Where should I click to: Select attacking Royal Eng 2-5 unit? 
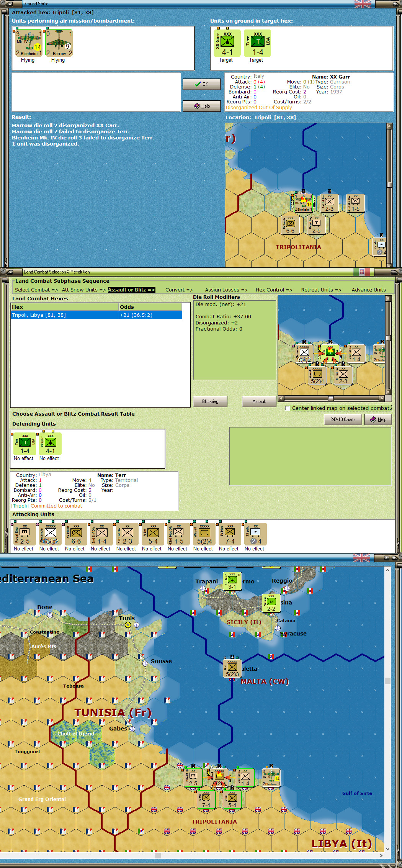[25, 534]
